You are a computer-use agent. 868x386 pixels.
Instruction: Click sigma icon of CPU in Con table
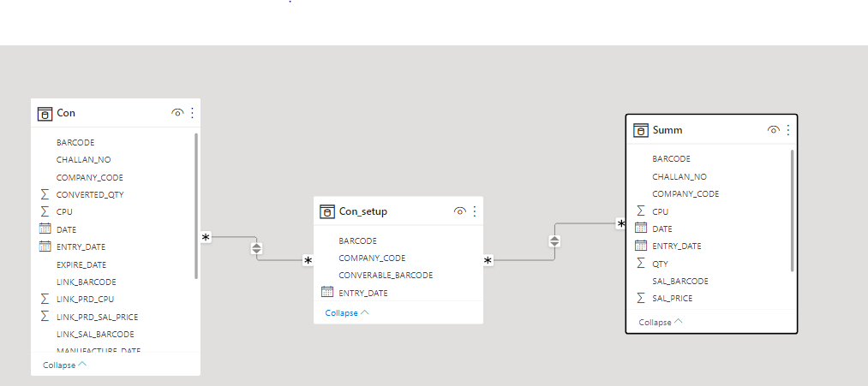pos(45,211)
